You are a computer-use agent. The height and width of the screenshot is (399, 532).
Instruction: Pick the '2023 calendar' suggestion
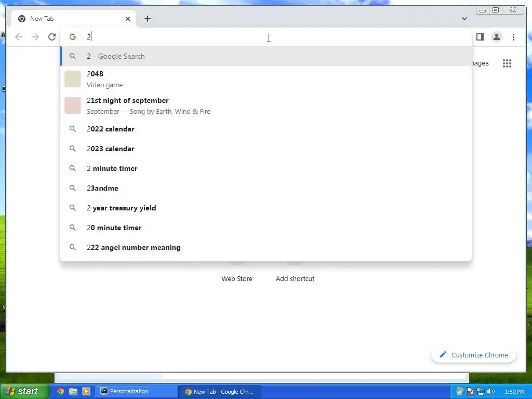point(266,149)
